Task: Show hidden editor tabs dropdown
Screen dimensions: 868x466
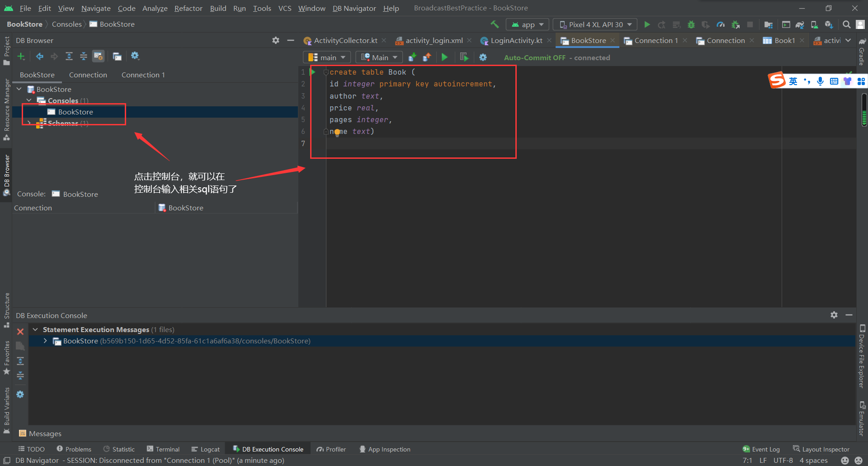Action: pos(848,40)
